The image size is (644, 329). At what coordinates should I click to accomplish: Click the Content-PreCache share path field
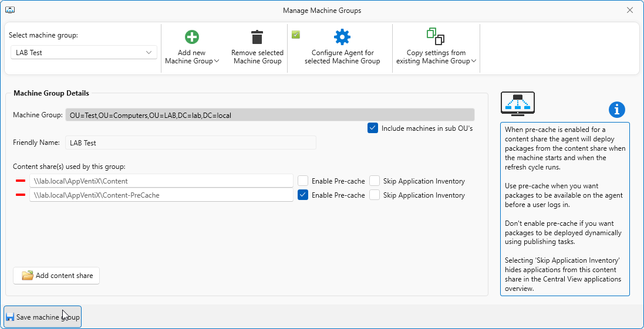(x=161, y=195)
